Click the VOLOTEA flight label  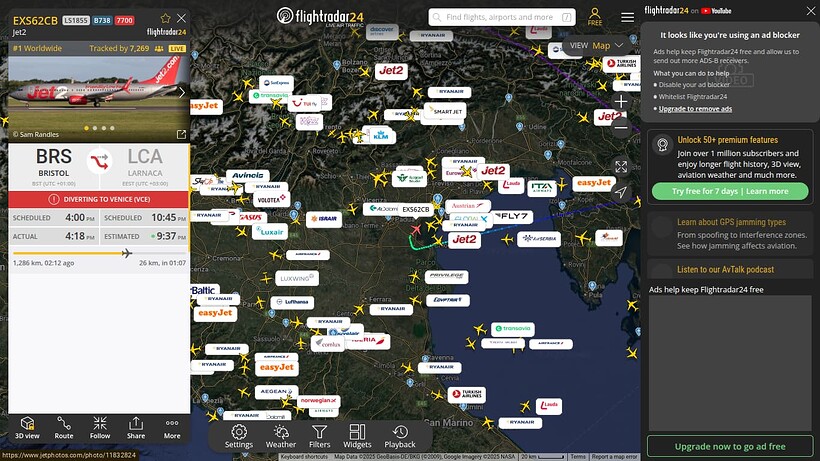272,200
